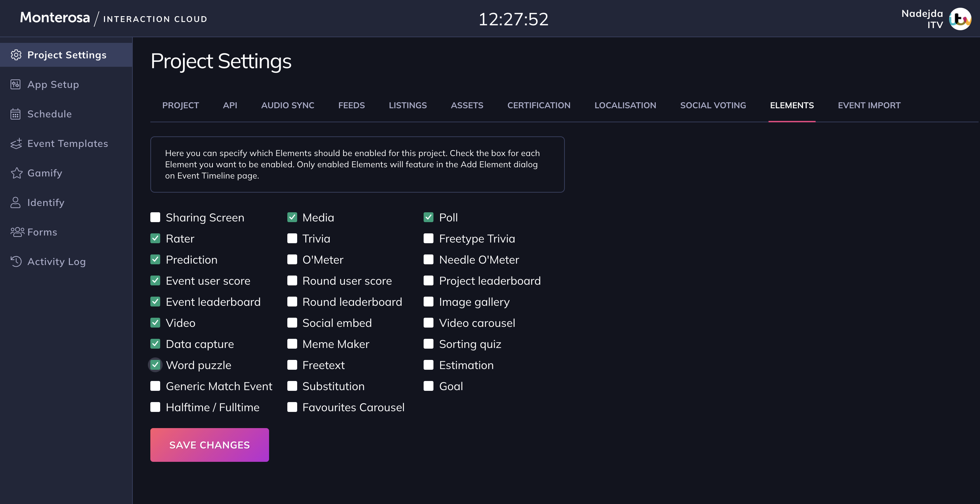Enable the Social embed checkbox
The height and width of the screenshot is (504, 980).
click(292, 323)
